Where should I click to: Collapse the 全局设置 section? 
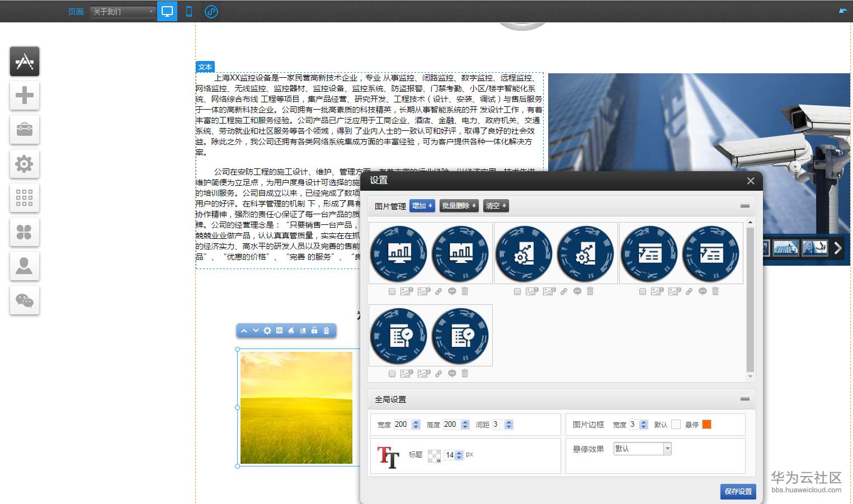(744, 399)
